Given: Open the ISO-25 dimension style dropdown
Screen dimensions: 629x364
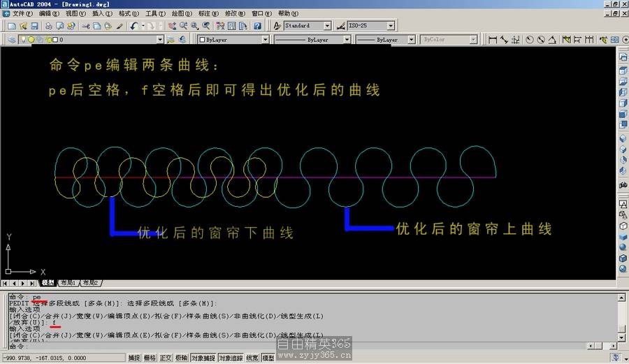Looking at the screenshot, I should pyautogui.click(x=390, y=26).
